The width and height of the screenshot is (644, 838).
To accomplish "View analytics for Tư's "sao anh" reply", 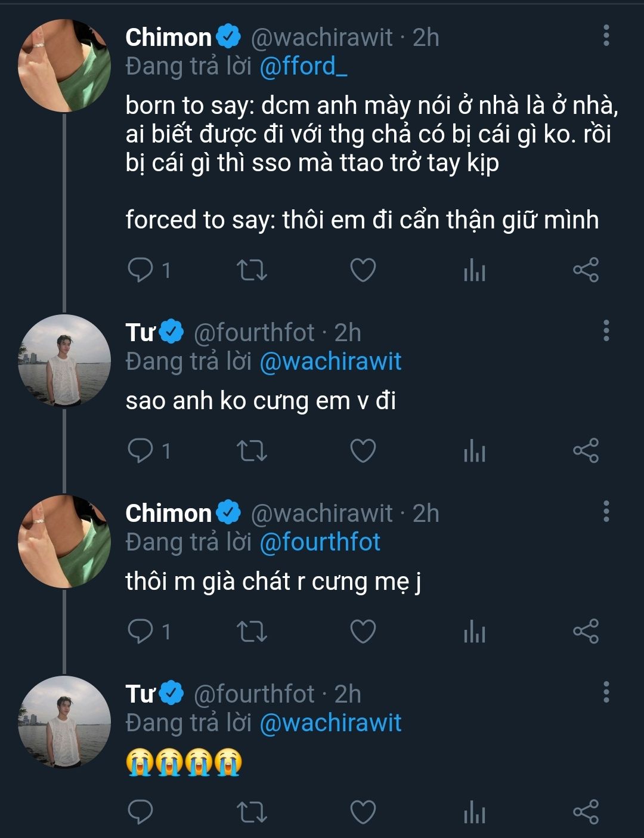I will coord(474,451).
